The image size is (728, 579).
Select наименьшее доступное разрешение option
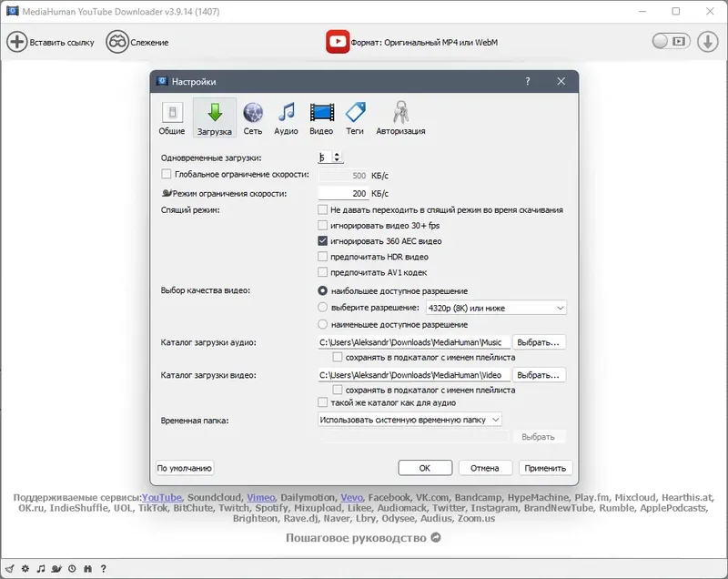[x=322, y=323]
